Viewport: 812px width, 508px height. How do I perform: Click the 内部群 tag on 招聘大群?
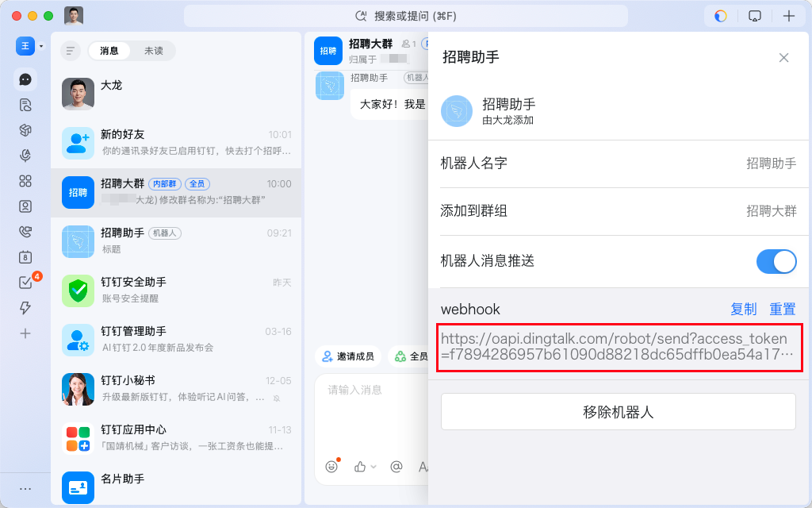165,184
